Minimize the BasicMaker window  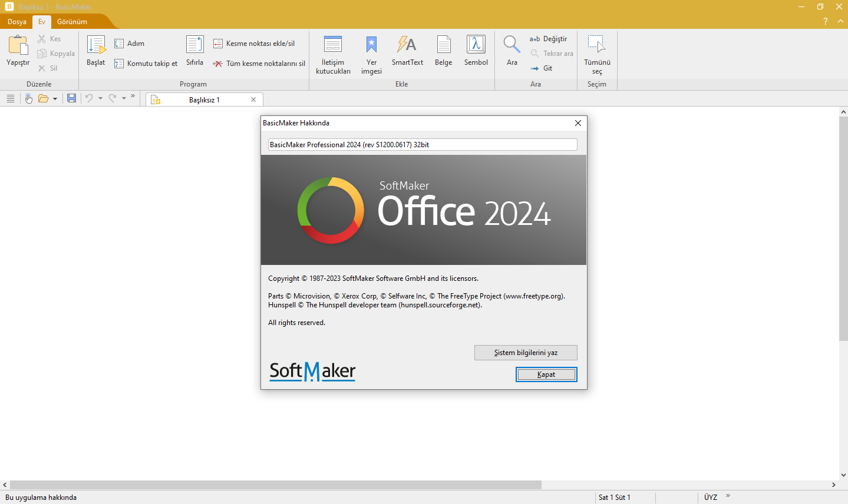pyautogui.click(x=801, y=6)
